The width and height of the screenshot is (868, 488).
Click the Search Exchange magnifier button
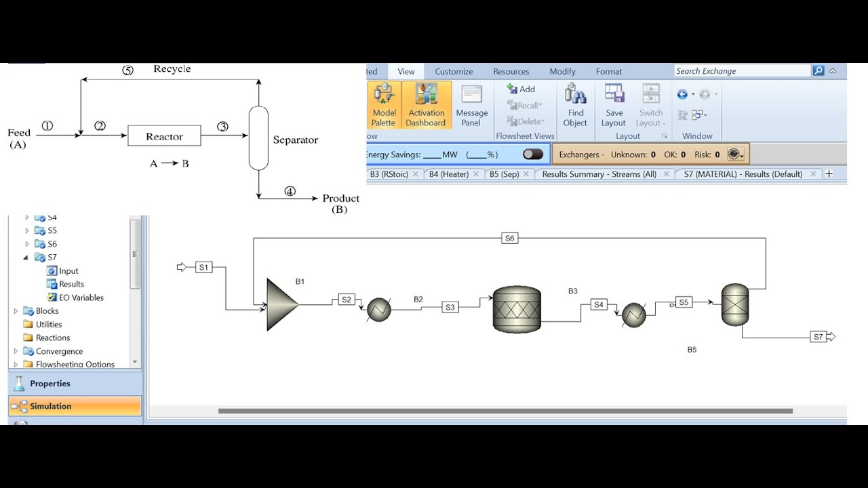818,70
